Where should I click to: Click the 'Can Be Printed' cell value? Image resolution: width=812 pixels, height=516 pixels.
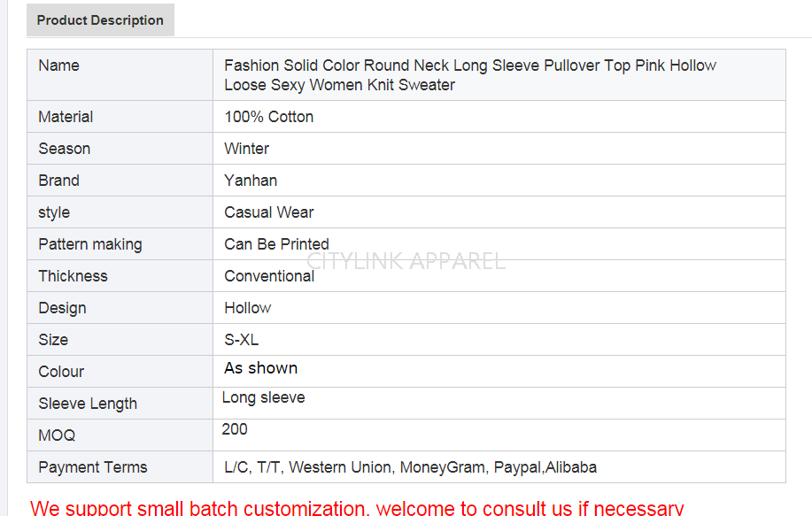pos(276,244)
